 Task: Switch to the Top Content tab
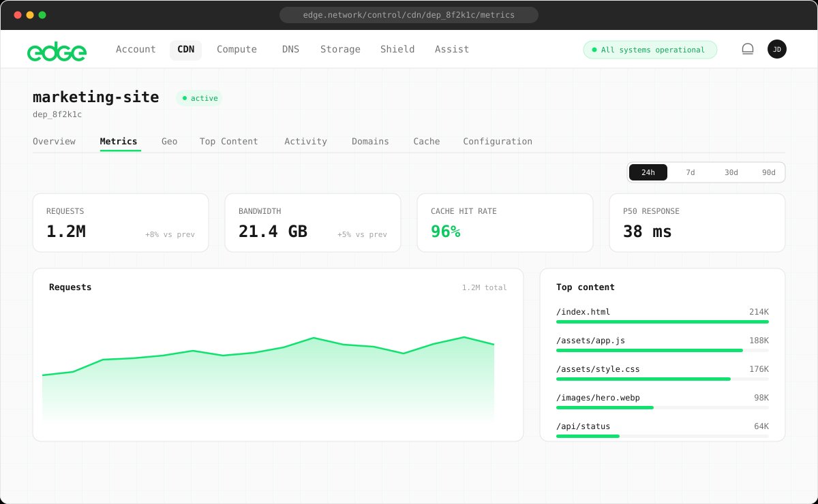[x=229, y=142]
